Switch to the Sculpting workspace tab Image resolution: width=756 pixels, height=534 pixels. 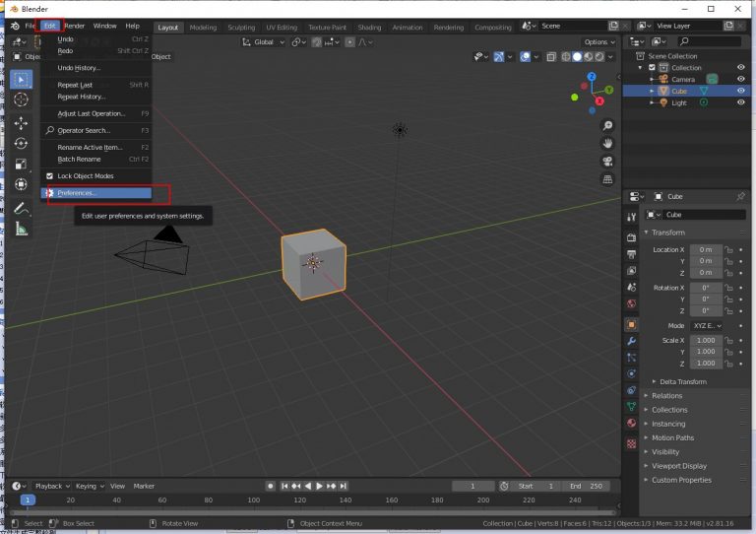pos(241,27)
